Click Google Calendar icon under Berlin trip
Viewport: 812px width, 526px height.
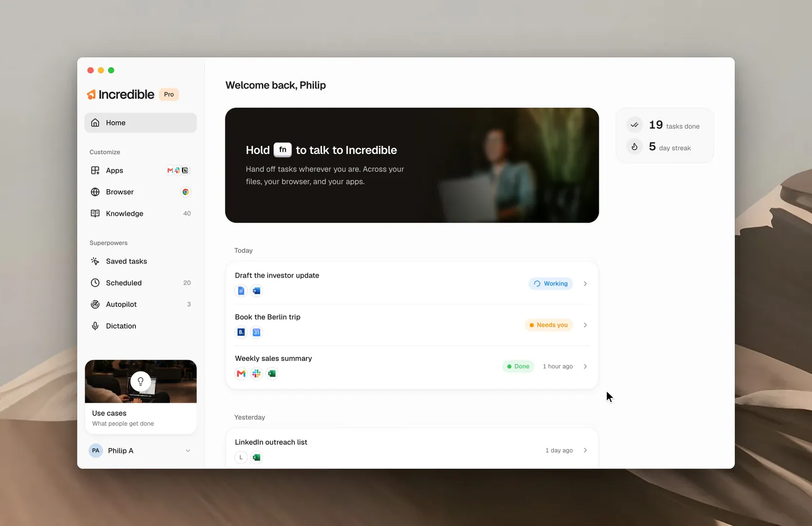click(x=257, y=332)
